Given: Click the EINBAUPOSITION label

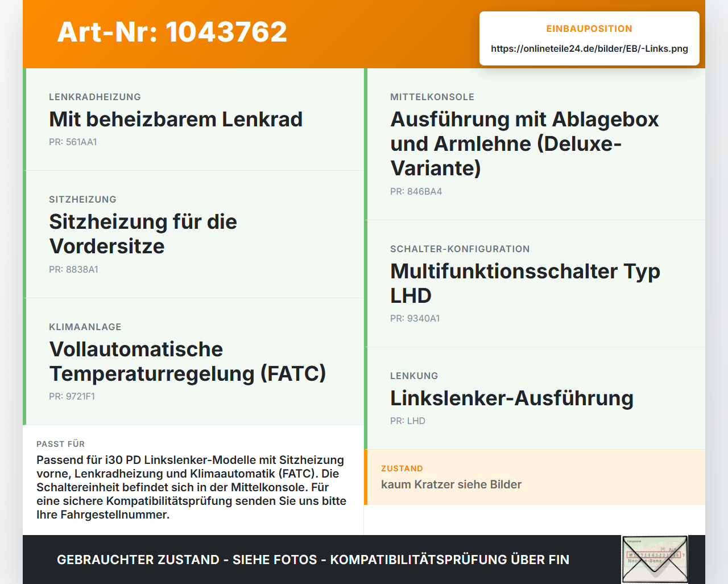Looking at the screenshot, I should click(589, 28).
